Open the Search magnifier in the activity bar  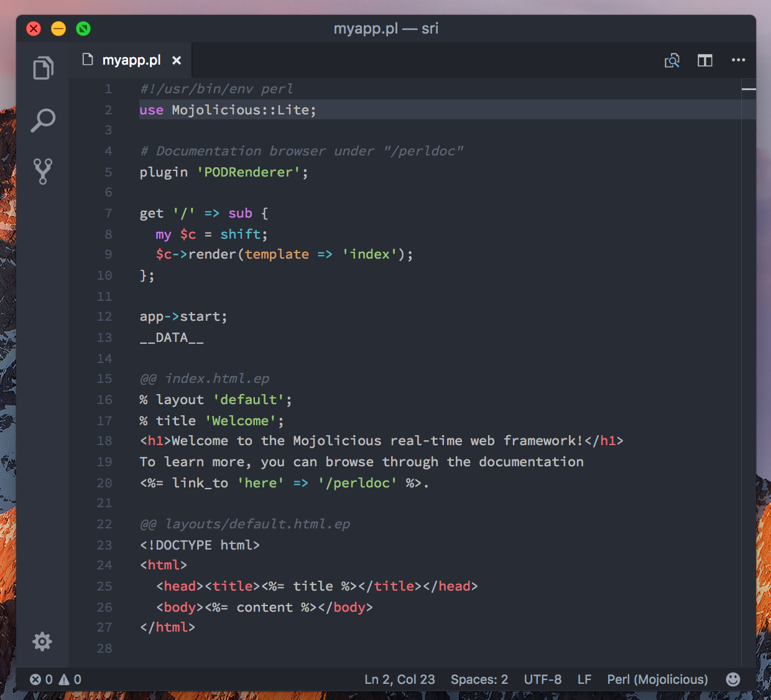(x=43, y=120)
